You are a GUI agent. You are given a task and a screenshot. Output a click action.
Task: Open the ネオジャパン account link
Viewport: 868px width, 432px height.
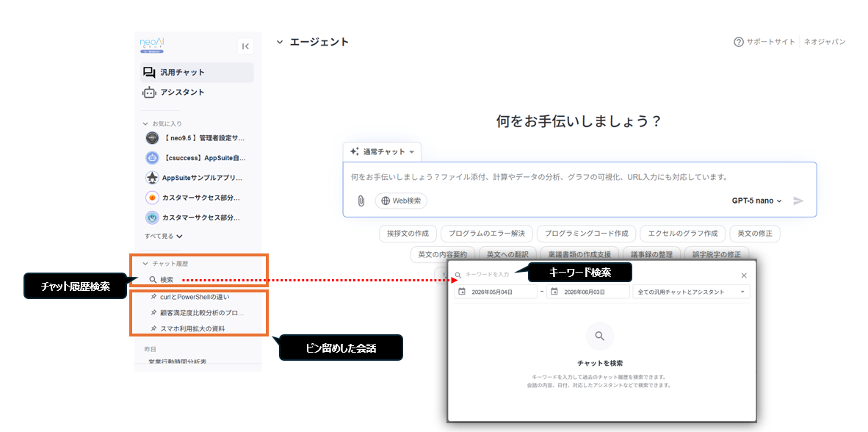tap(824, 42)
